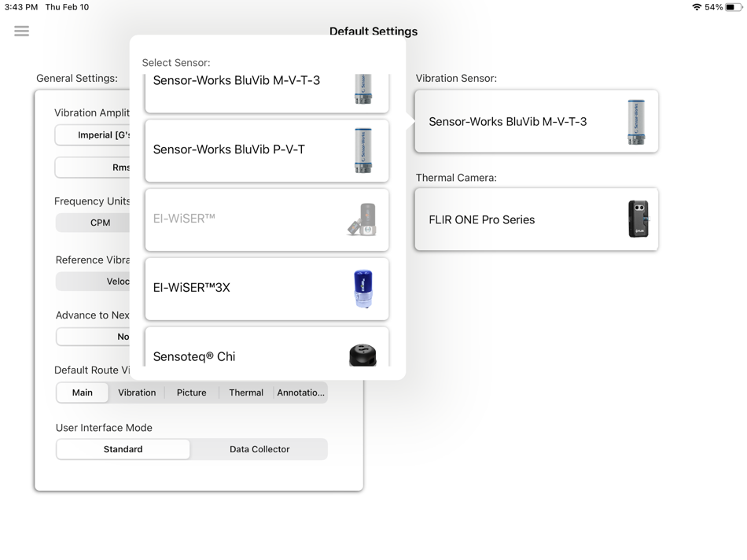Click the Thermal Camera: label

[456, 178]
